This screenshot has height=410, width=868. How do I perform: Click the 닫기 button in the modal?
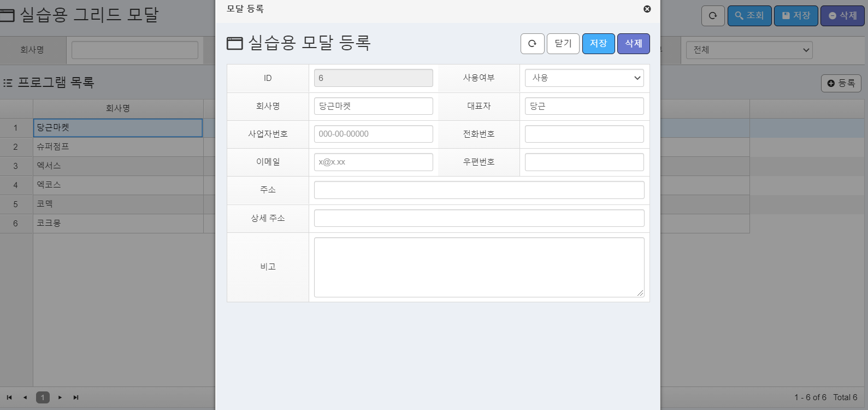coord(563,44)
